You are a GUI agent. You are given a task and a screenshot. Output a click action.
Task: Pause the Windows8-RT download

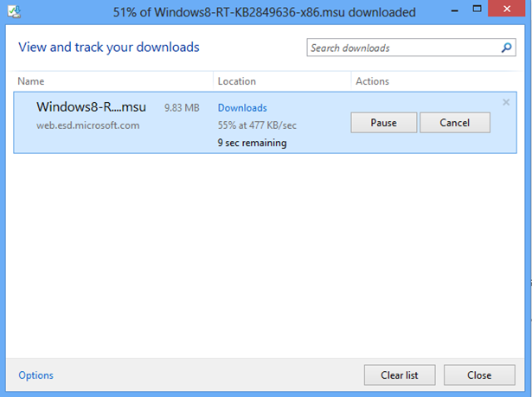384,123
